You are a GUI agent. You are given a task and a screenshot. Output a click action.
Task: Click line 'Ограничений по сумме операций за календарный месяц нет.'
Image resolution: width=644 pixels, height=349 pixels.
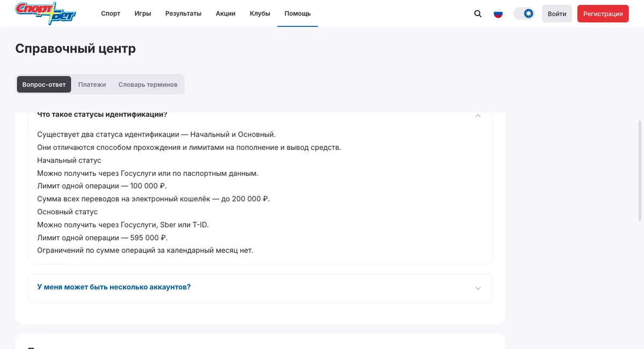[145, 250]
